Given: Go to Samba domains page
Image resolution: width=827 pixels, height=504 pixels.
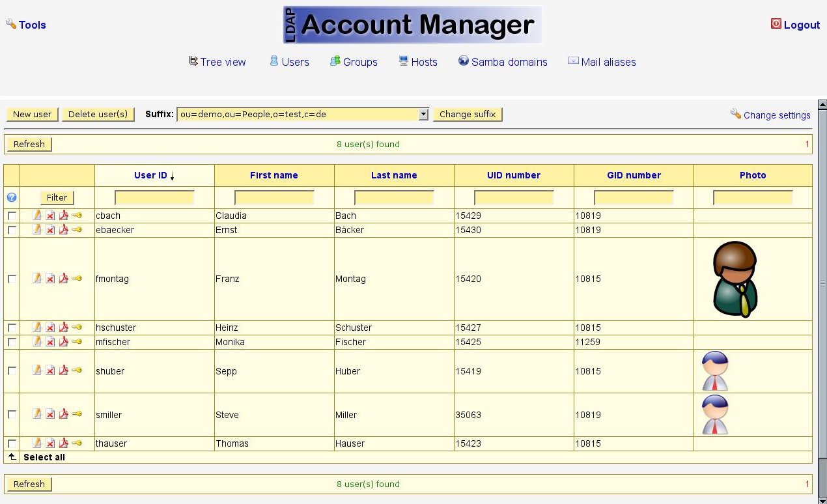Looking at the screenshot, I should pyautogui.click(x=509, y=62).
